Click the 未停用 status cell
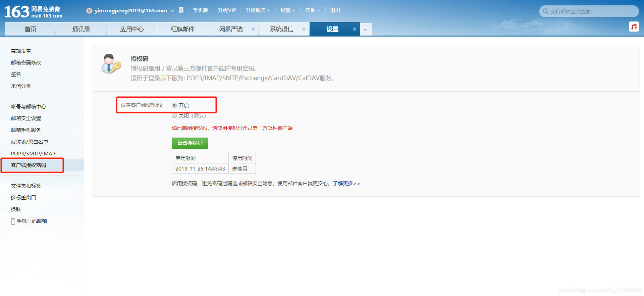This screenshot has width=644, height=296. tap(242, 169)
